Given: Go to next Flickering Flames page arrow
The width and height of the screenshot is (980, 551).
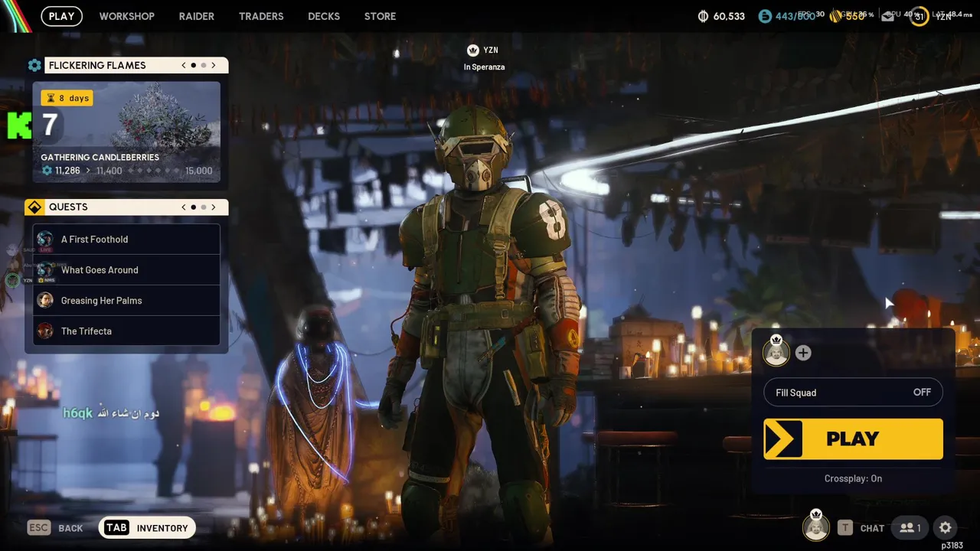Looking at the screenshot, I should (214, 65).
